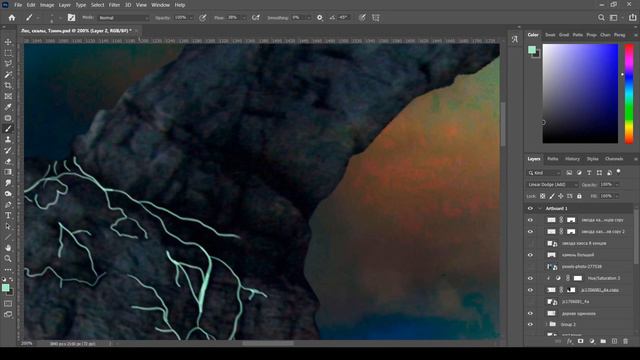
Task: Open brush Mode dropdown (Normal)
Action: point(124,18)
